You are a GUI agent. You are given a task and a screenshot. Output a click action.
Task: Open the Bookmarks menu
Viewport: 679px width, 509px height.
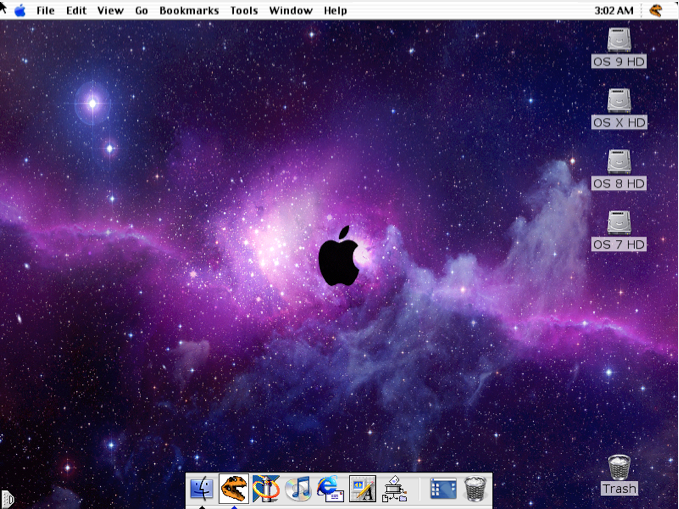(x=189, y=10)
